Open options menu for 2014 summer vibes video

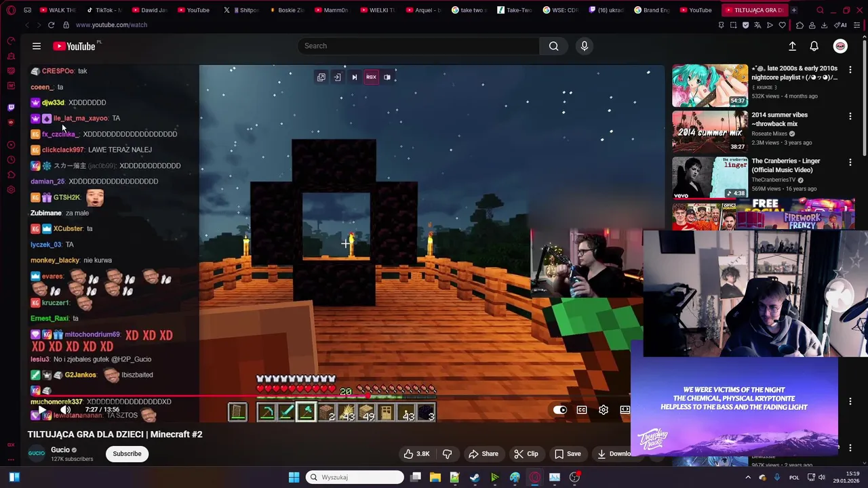pyautogui.click(x=850, y=116)
